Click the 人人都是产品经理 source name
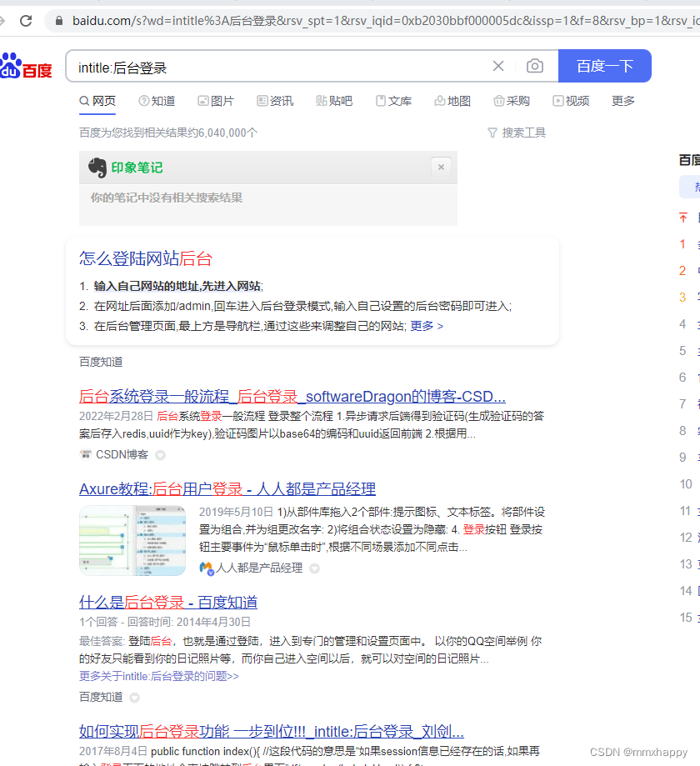700x766 pixels. [259, 568]
